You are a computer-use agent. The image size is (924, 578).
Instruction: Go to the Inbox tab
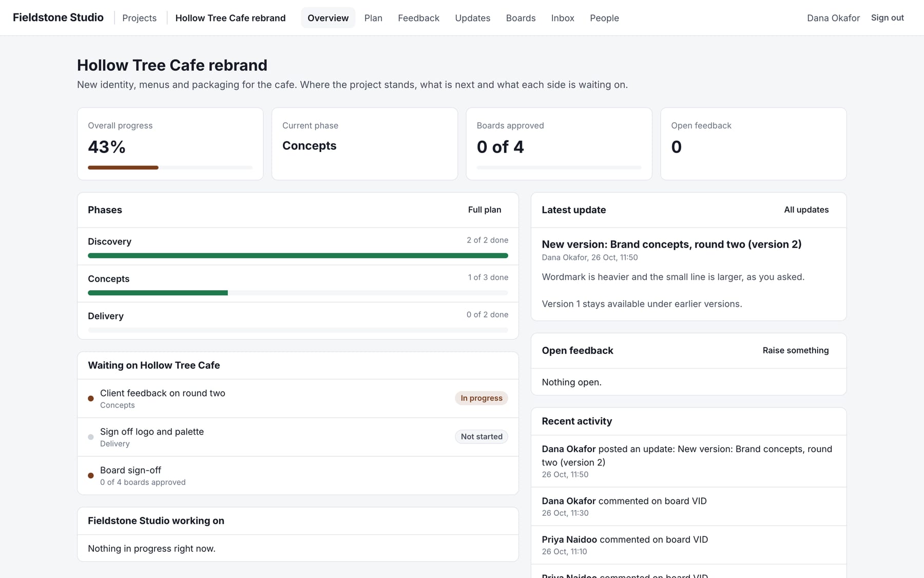pos(563,18)
